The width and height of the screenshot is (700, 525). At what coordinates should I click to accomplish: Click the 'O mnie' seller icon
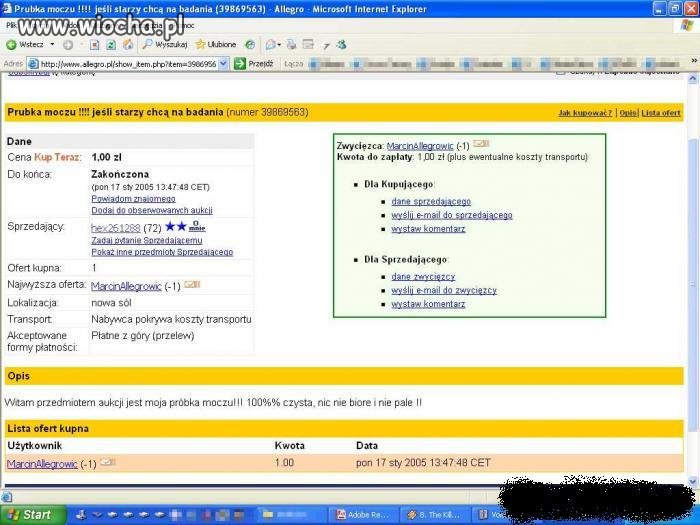pyautogui.click(x=197, y=226)
